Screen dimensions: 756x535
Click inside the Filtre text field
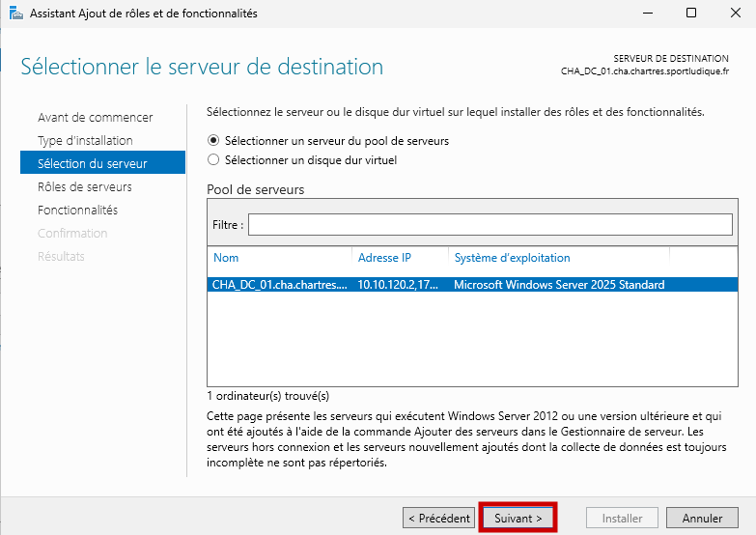point(490,224)
